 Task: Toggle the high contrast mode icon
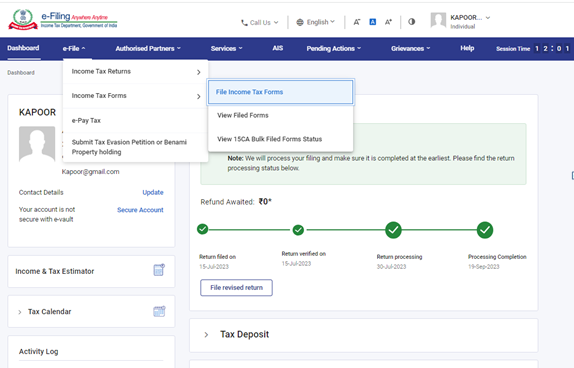click(411, 22)
